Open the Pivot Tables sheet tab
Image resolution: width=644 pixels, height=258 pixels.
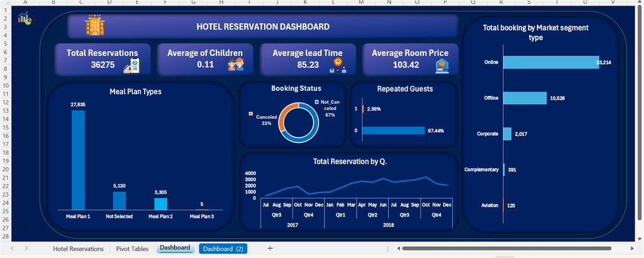pyautogui.click(x=132, y=249)
